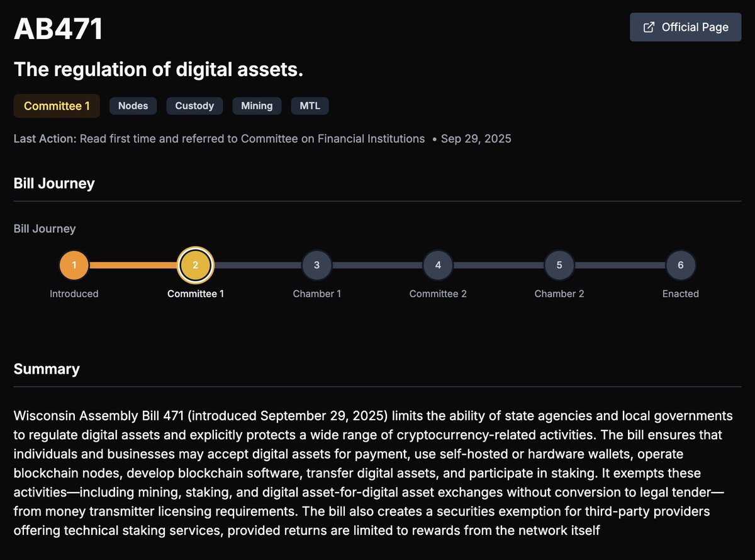Click the Enacted label under step 6
Screen dimensions: 755x560
(681, 294)
